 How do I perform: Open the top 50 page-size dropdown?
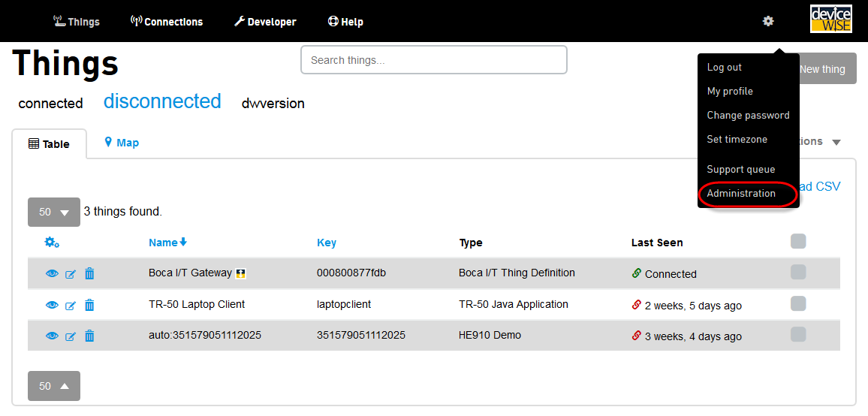click(x=54, y=212)
